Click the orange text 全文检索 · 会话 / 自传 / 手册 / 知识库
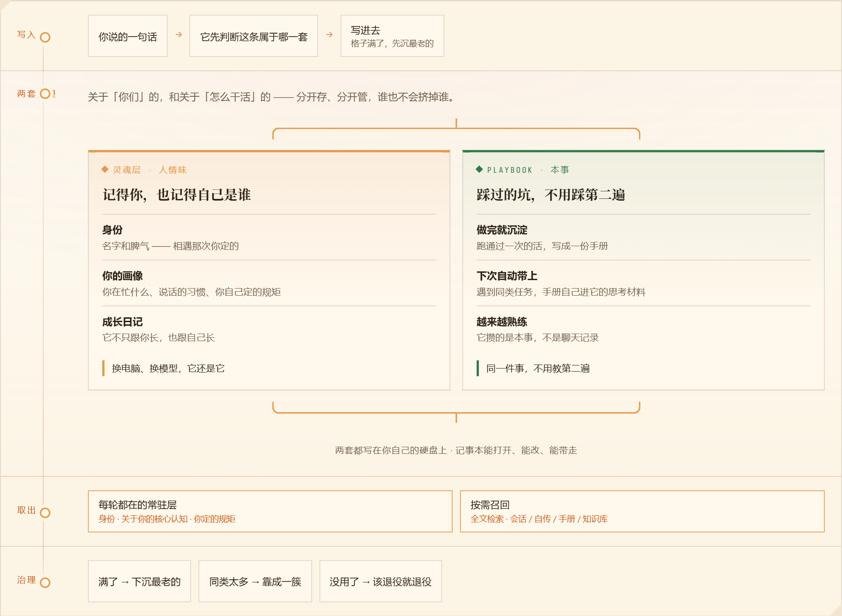This screenshot has height=616, width=842. point(539,519)
